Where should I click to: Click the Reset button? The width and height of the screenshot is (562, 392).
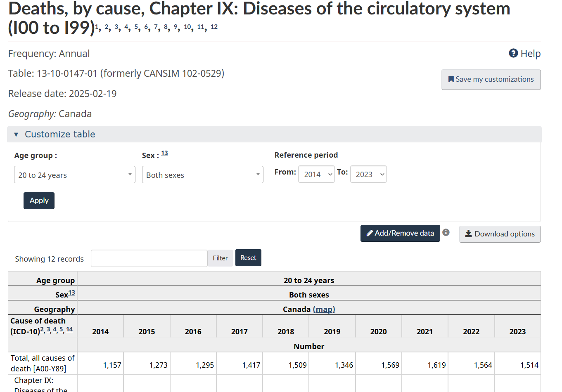click(x=248, y=257)
